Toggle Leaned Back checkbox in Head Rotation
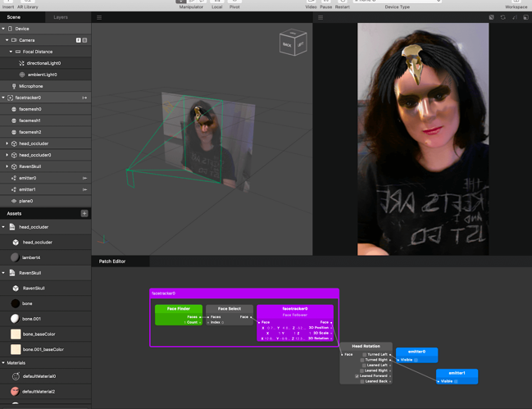Image resolution: width=532 pixels, height=409 pixels. (x=362, y=381)
